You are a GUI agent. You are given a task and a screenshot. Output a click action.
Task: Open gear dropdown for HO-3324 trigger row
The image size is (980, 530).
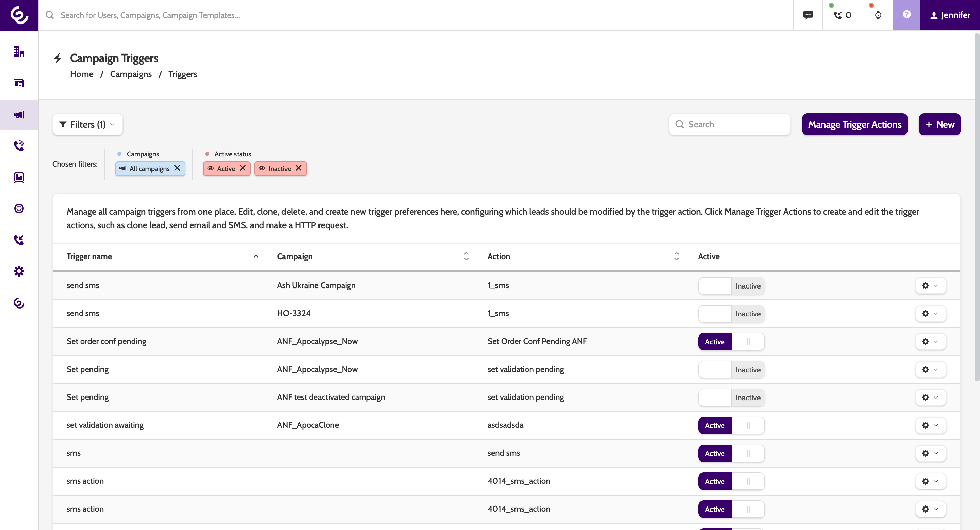point(930,314)
